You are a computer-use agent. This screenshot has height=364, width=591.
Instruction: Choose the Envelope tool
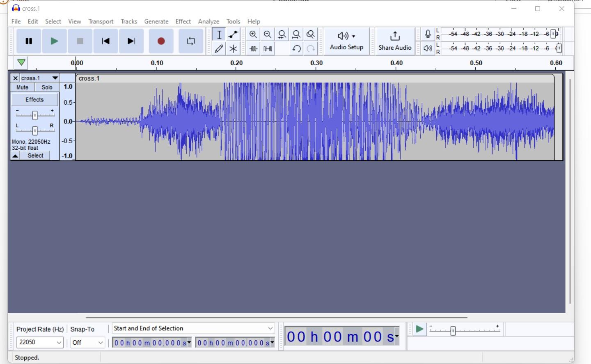pos(234,35)
